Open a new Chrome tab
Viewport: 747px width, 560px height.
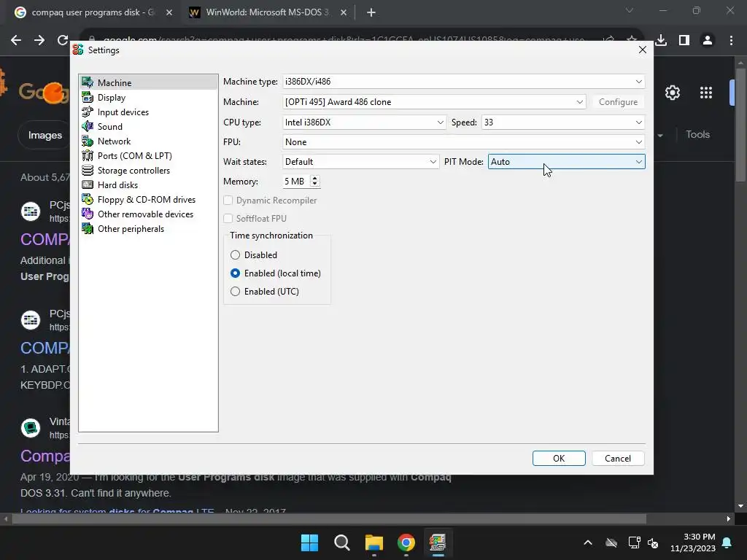pyautogui.click(x=371, y=12)
